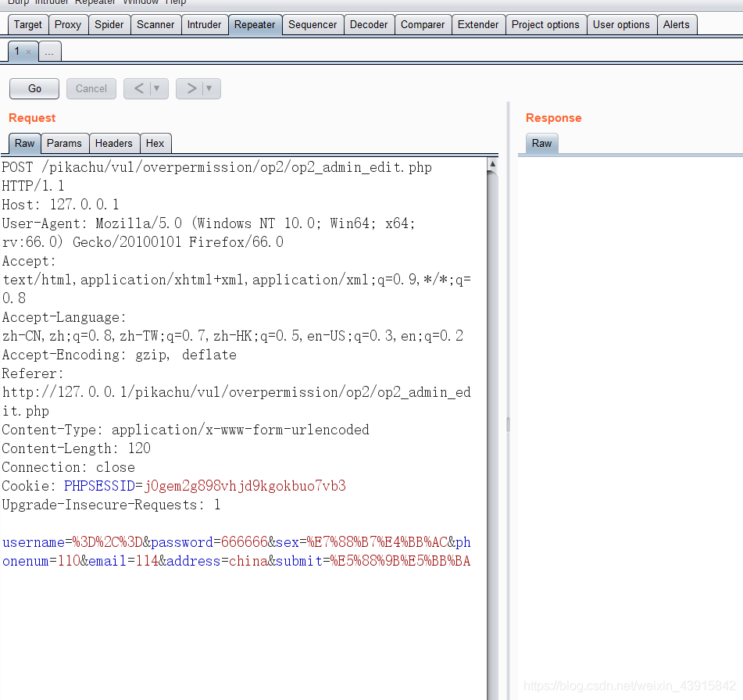Click the disabled Cancel button

tap(91, 88)
